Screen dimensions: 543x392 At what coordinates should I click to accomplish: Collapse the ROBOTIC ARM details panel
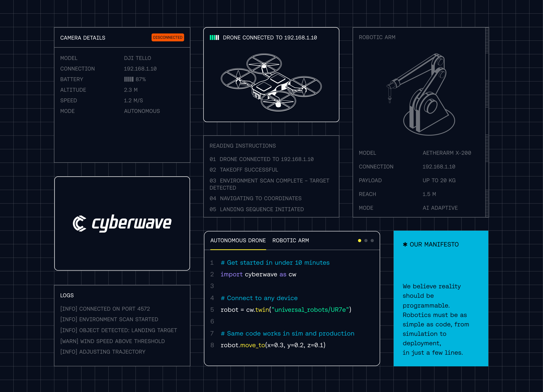pos(377,37)
